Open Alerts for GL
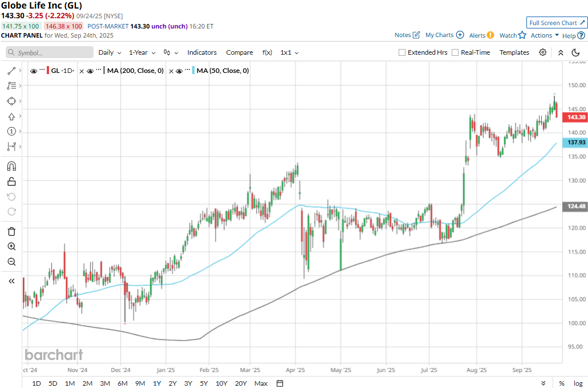Viewport: 588px width, 388px height. click(481, 35)
